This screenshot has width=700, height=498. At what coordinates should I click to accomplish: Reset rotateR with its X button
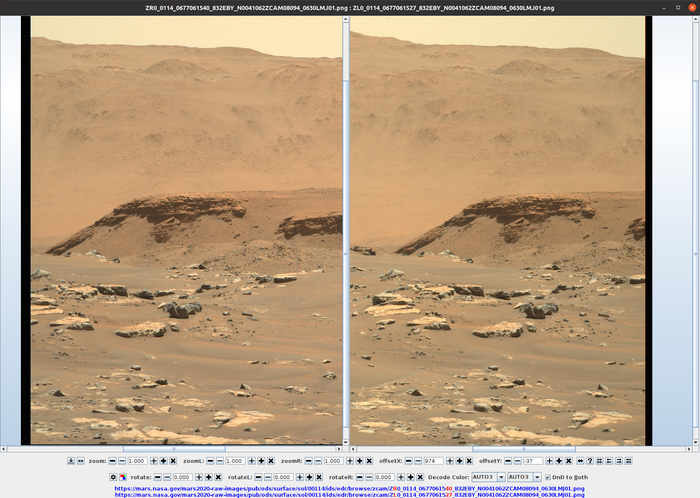coord(420,477)
